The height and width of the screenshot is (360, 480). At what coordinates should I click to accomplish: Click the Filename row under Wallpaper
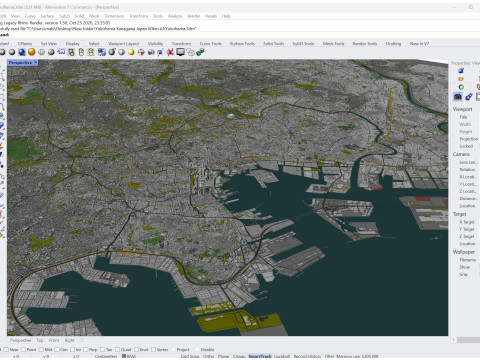[467, 260]
